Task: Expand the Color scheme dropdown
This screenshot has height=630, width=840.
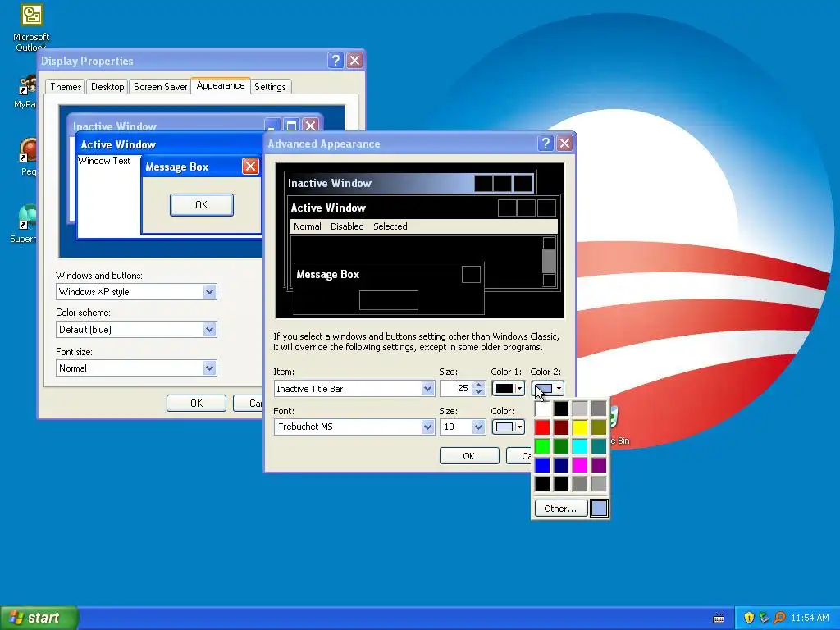Action: (209, 330)
